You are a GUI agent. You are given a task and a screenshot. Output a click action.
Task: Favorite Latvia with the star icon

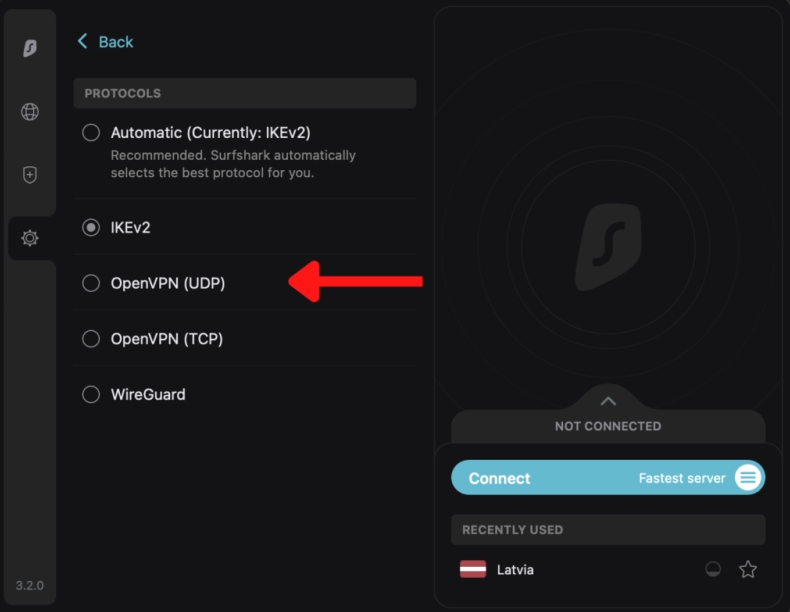(747, 570)
